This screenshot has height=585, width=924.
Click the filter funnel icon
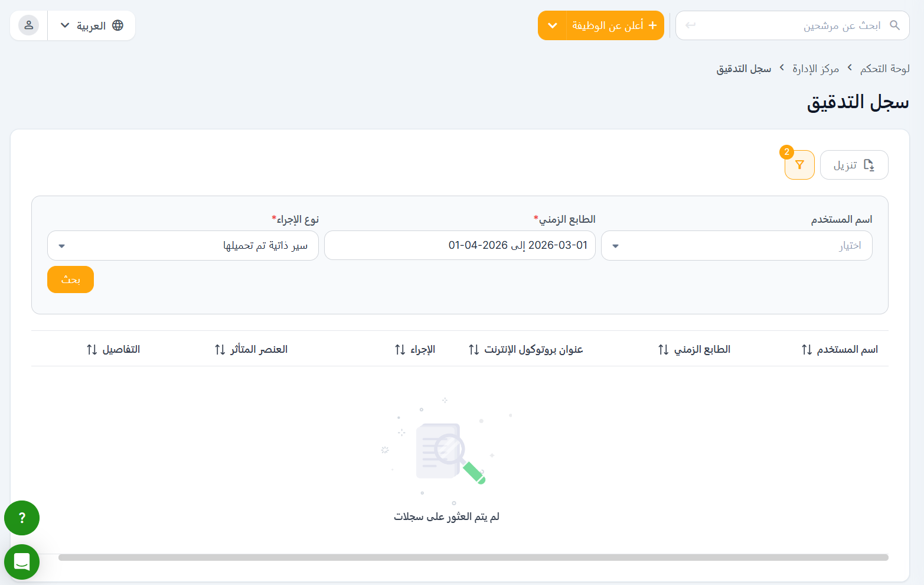(x=799, y=165)
